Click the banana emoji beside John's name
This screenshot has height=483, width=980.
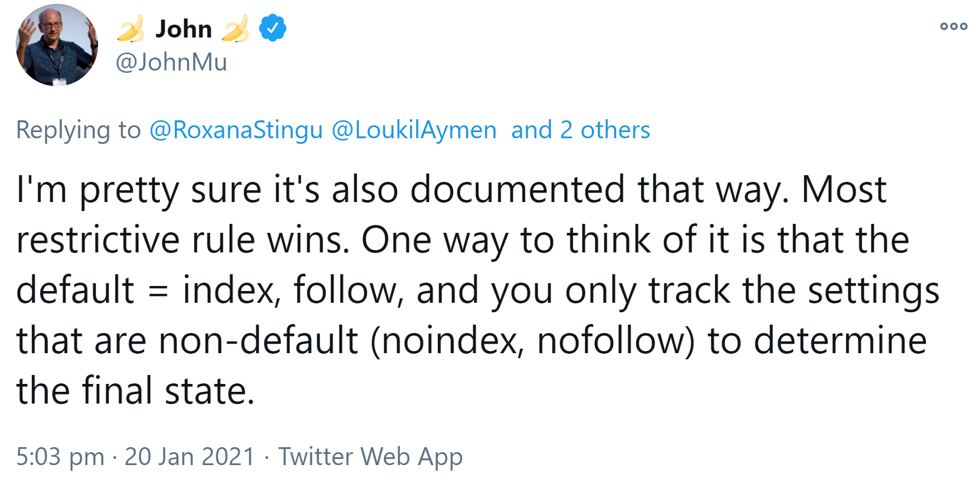(x=132, y=29)
